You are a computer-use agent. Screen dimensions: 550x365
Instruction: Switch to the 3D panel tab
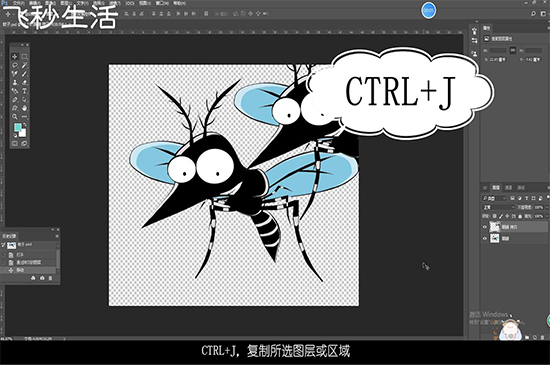(x=485, y=188)
